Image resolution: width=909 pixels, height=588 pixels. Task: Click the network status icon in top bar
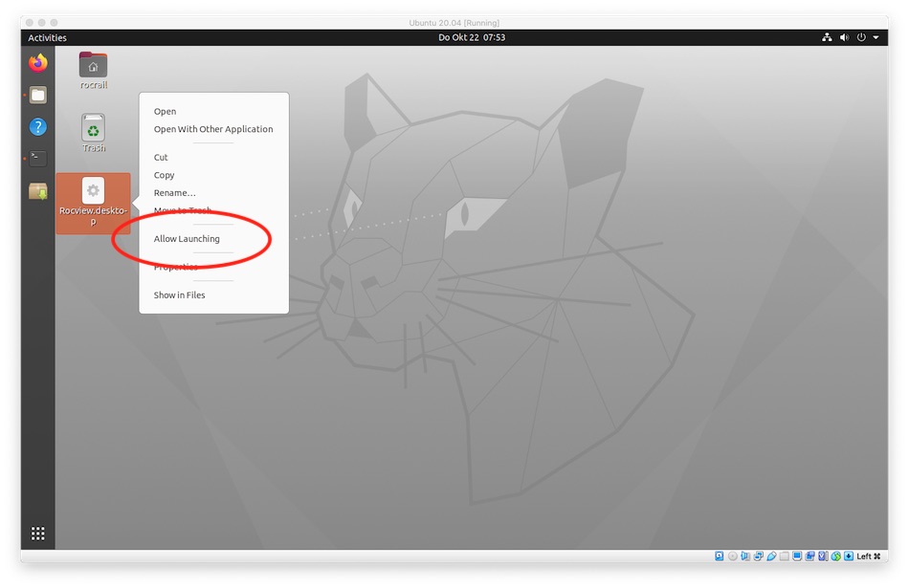[x=827, y=37]
